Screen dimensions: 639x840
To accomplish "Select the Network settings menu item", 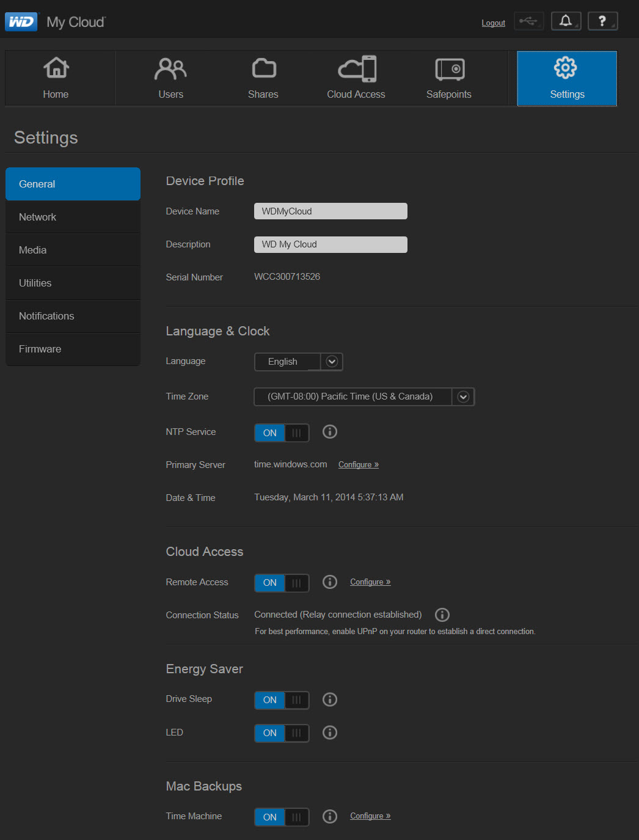I will 73,217.
